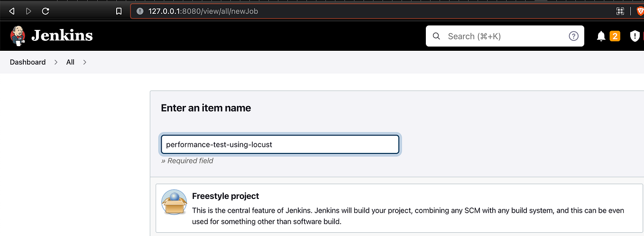Click the Jenkins title text
This screenshot has height=236, width=644.
62,36
